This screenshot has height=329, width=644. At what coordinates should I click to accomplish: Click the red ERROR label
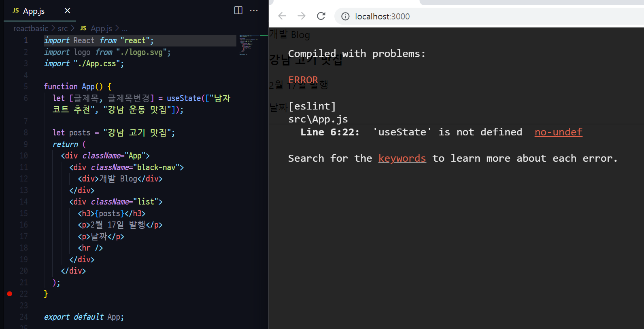click(x=303, y=80)
